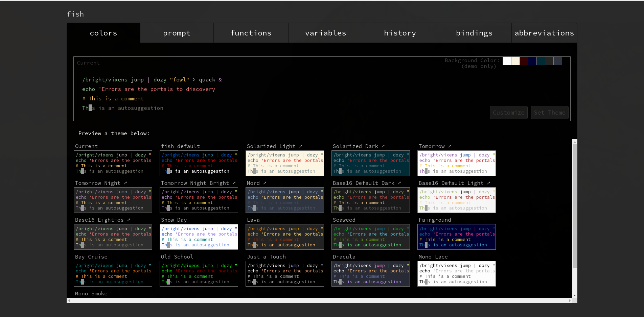Screen dimensions: 644x317
Task: Preview the Base16 Default Dark thumbnail
Action: coord(371,200)
